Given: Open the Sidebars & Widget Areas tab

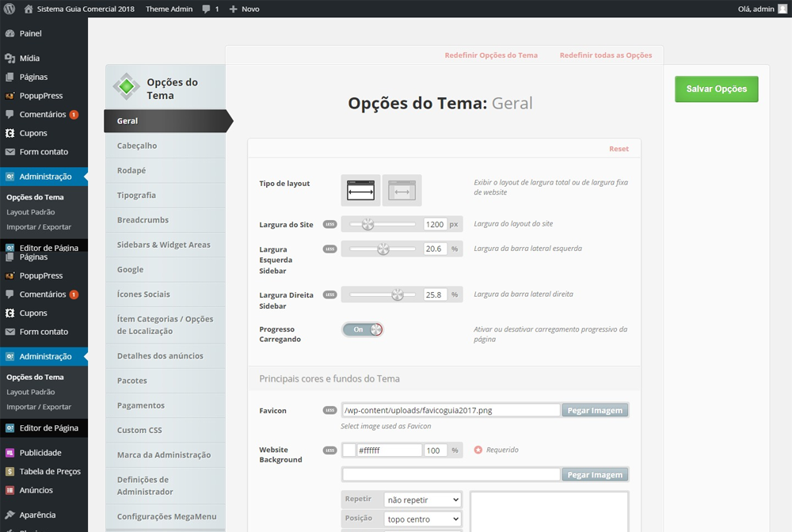Looking at the screenshot, I should click(x=163, y=245).
